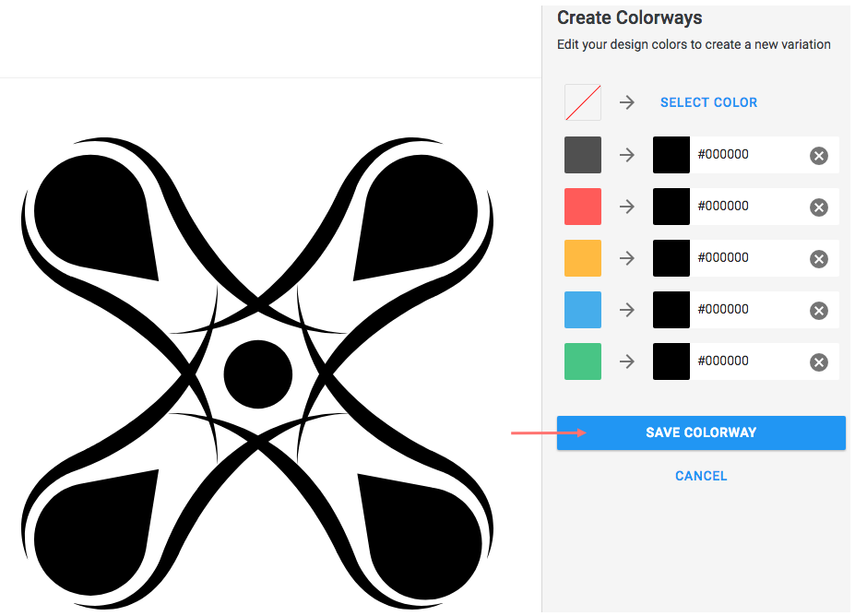Click the arrow icon beside the gray swatch
855x616 pixels.
click(627, 154)
